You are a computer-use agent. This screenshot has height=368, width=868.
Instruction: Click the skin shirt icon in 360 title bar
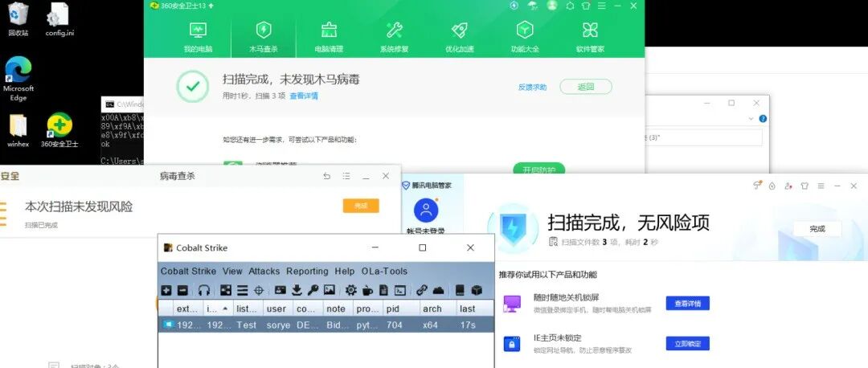586,6
